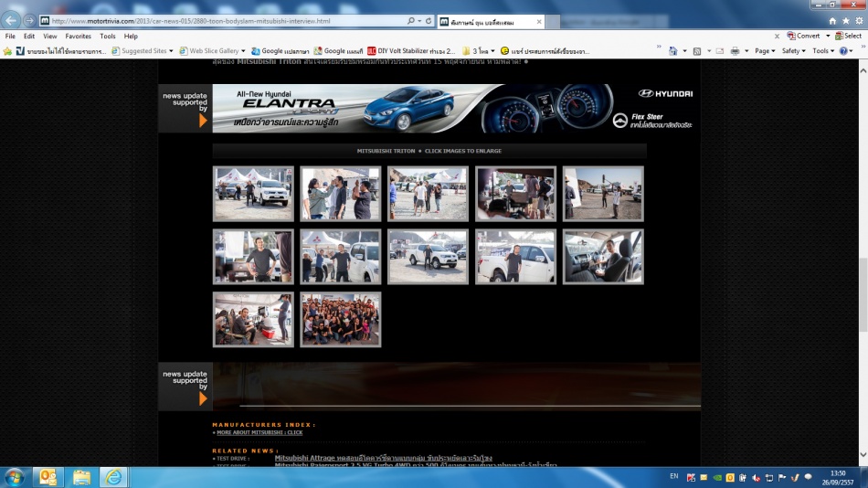This screenshot has width=868, height=488.
Task: Show more favorites bar items chevron
Action: pyautogui.click(x=659, y=48)
